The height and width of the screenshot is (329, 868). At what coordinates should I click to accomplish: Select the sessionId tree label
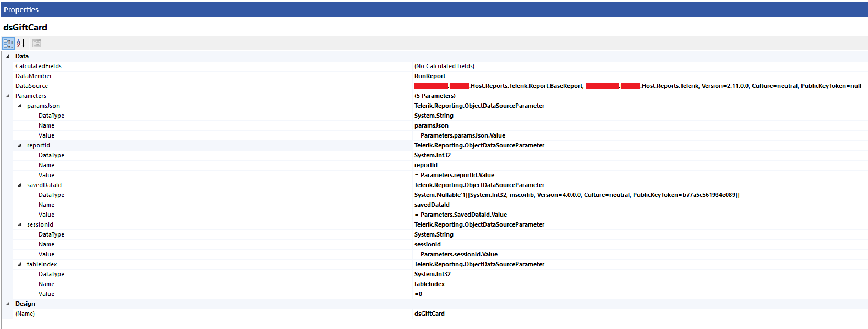tap(40, 224)
